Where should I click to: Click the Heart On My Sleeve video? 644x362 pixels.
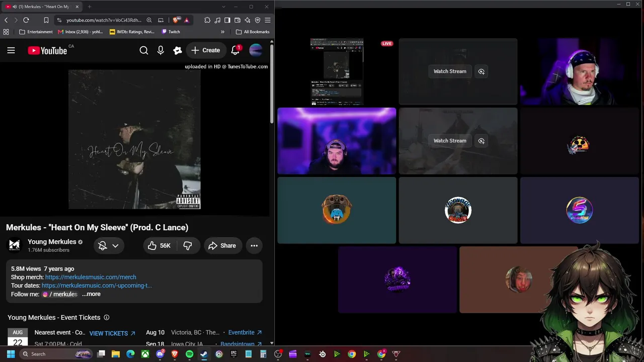[x=134, y=139]
